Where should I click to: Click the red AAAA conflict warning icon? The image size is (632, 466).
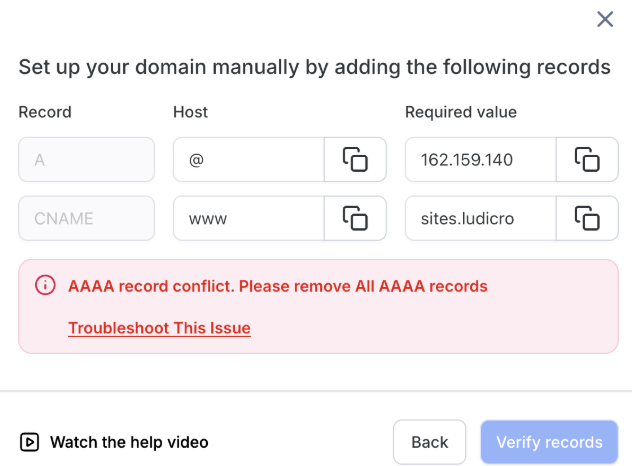(45, 286)
